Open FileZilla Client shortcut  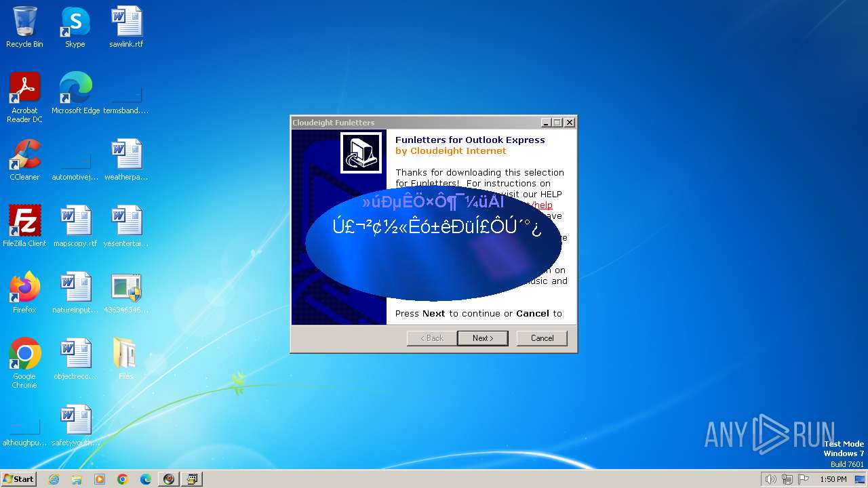coord(24,226)
